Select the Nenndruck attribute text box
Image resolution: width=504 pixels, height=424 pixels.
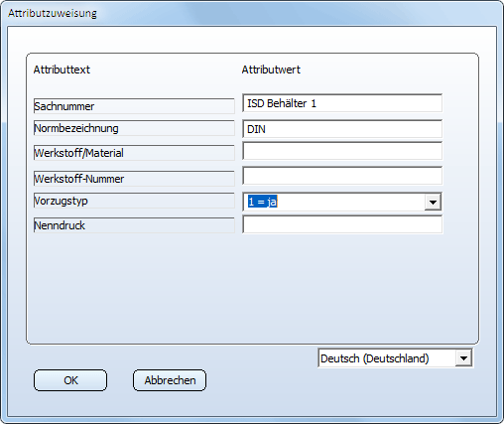(x=134, y=225)
